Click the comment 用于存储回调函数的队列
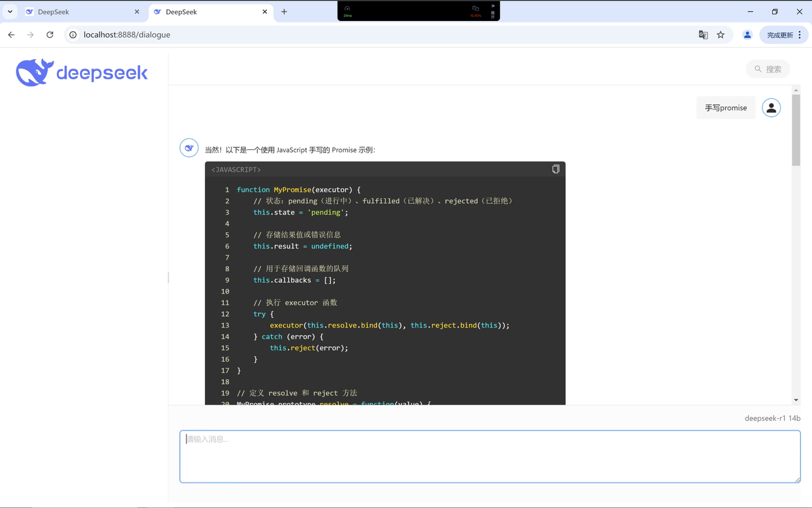Screen dimensions: 812x508 (301, 269)
